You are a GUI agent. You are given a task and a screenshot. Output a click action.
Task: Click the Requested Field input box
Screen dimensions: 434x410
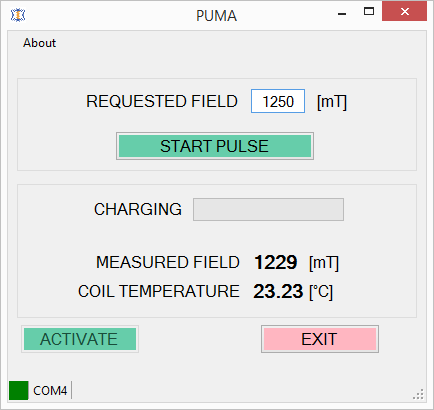(278, 101)
